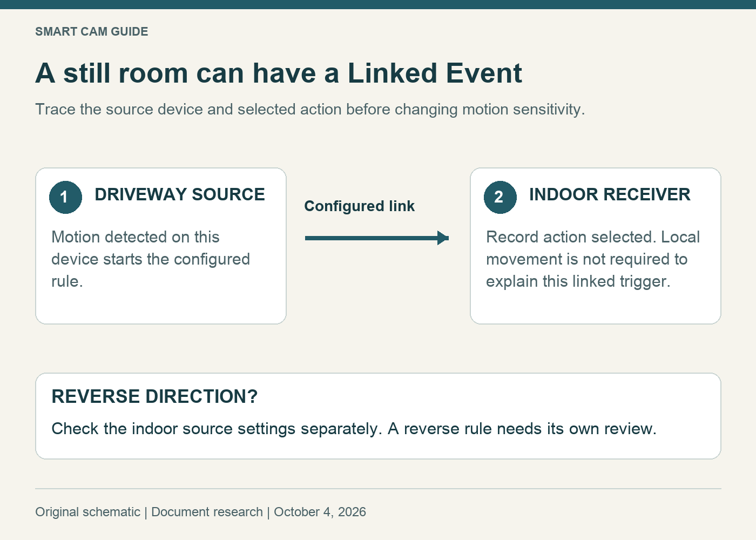
Task: Click the date 'October 4, 2026'
Action: click(x=320, y=512)
